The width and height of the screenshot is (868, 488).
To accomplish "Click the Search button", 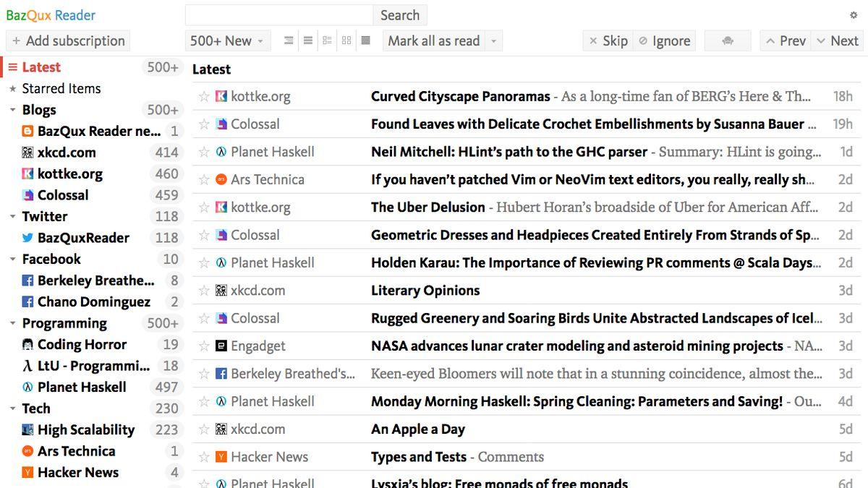I will [400, 15].
